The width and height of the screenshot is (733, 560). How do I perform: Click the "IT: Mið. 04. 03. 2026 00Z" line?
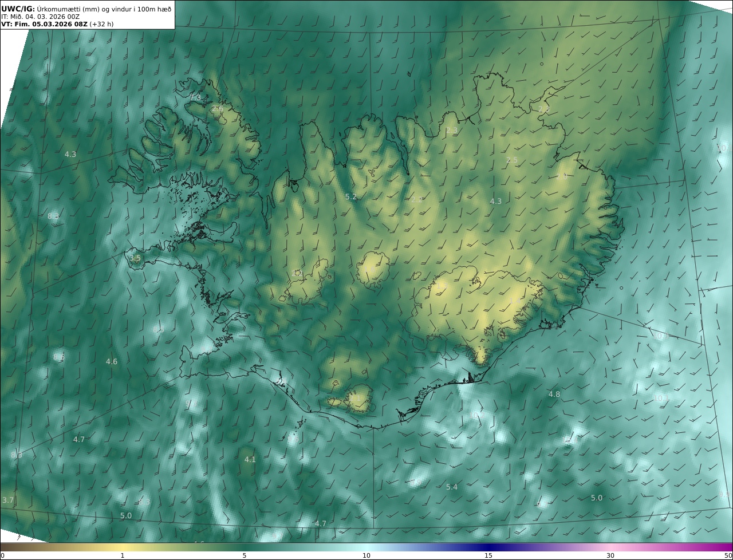coord(40,17)
